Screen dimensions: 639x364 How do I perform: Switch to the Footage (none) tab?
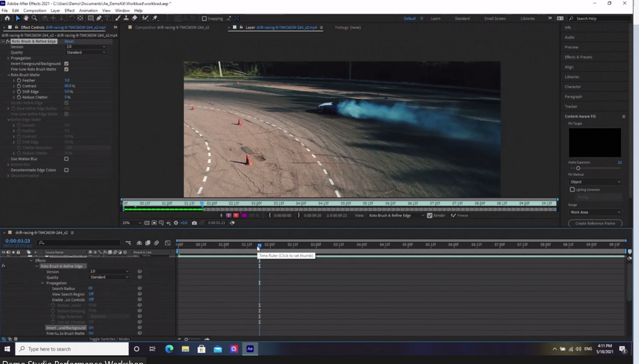[x=348, y=27]
